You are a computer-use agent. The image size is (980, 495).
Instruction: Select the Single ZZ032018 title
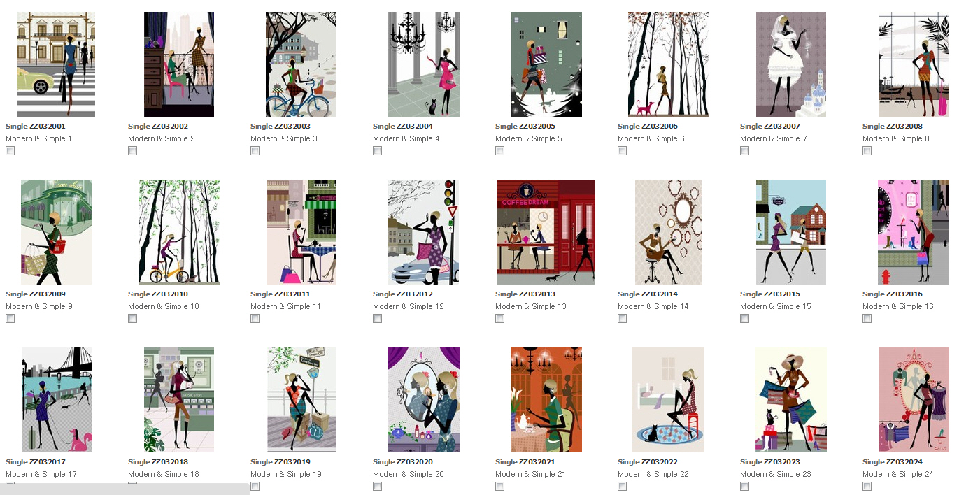point(158,462)
